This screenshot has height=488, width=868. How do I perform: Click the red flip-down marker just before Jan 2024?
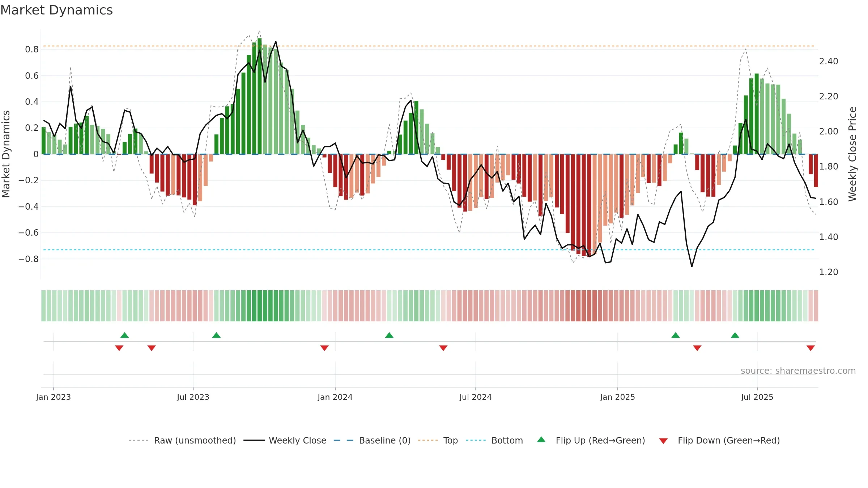pos(324,348)
